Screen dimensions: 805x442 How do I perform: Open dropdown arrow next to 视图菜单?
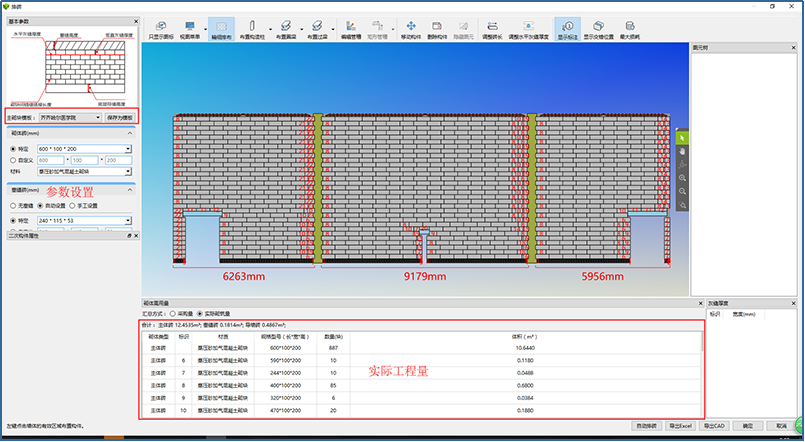point(205,29)
